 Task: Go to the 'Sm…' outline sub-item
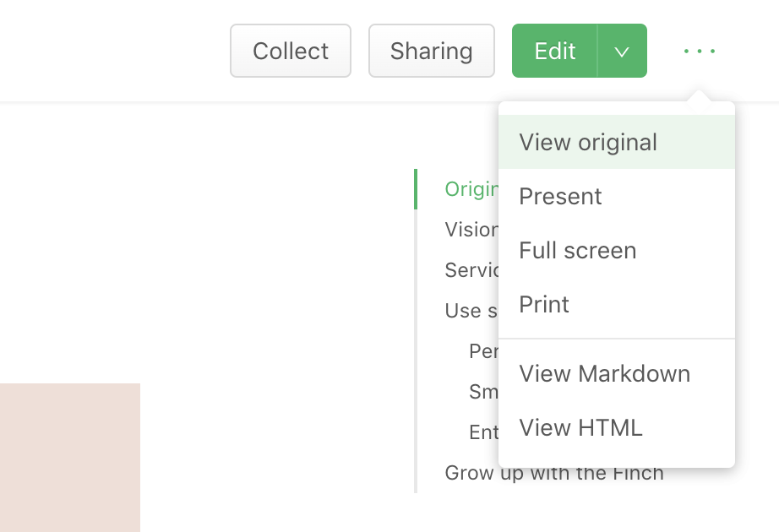[x=482, y=391]
